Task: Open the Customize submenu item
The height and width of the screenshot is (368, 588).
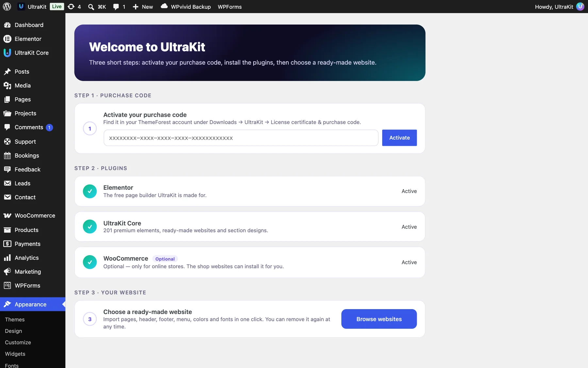Action: [18, 342]
